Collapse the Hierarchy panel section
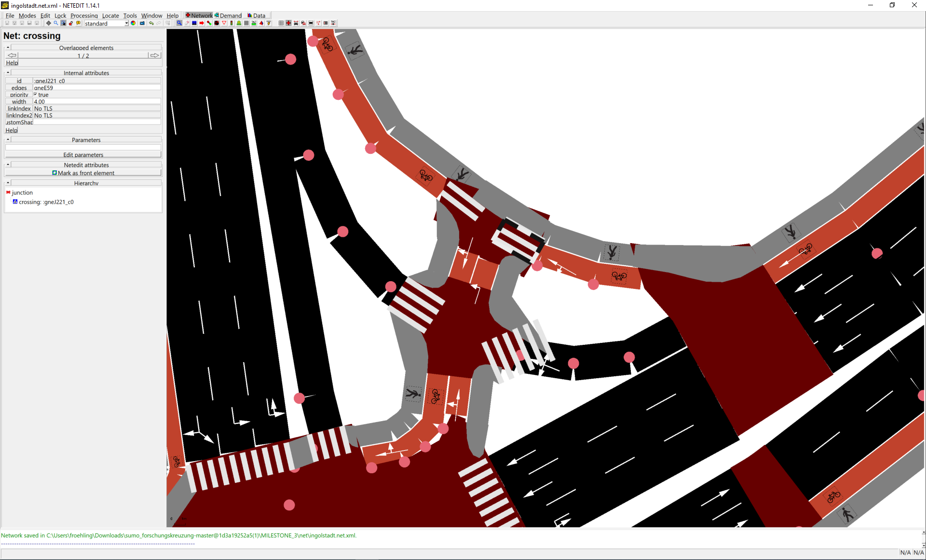This screenshot has height=560, width=926. click(8, 183)
